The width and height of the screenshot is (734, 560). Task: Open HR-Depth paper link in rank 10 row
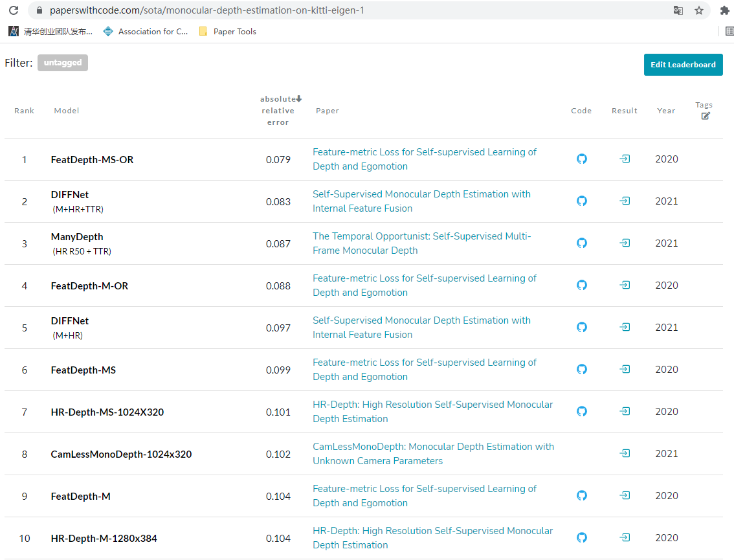433,538
